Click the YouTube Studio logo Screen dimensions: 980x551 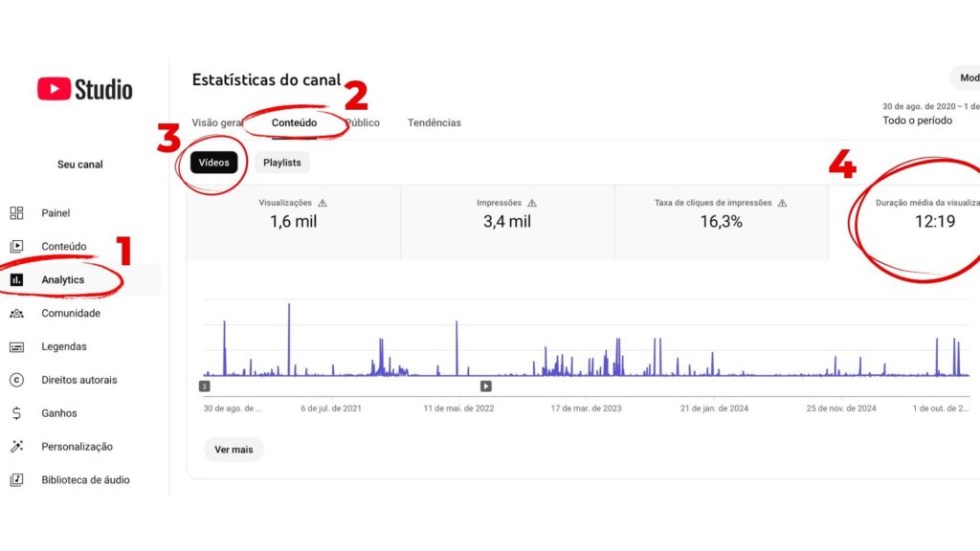[85, 89]
